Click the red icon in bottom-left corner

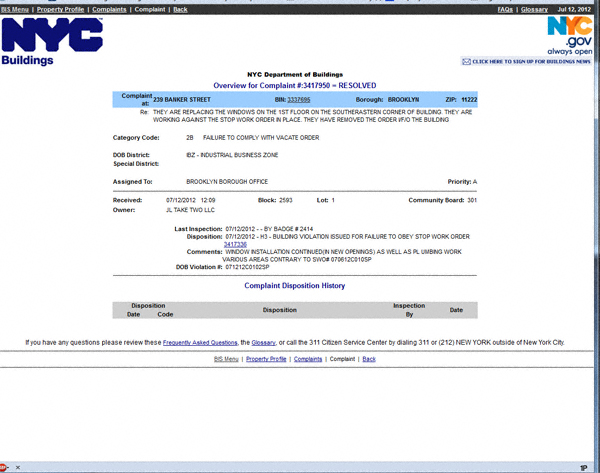[5, 467]
